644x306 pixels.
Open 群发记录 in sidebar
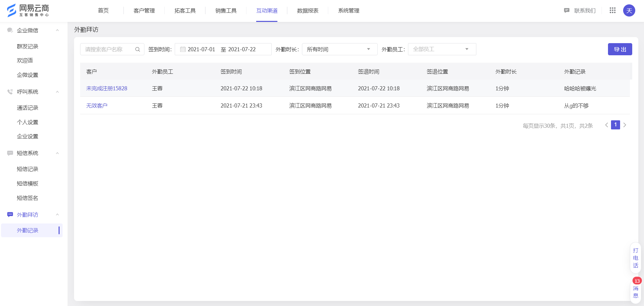click(28, 46)
